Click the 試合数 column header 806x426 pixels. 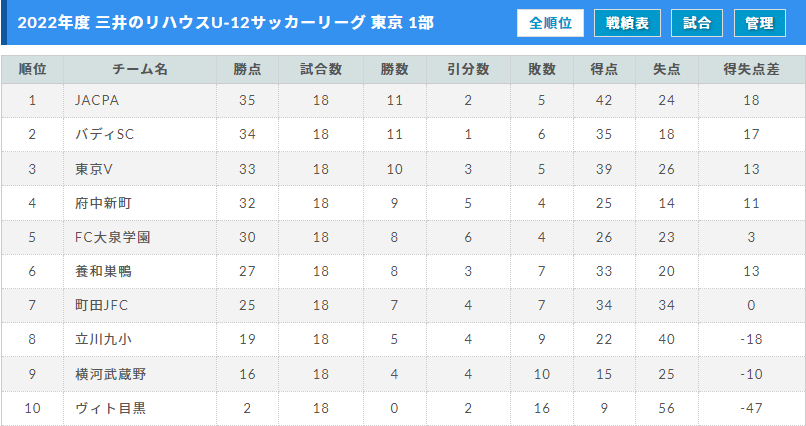(321, 70)
